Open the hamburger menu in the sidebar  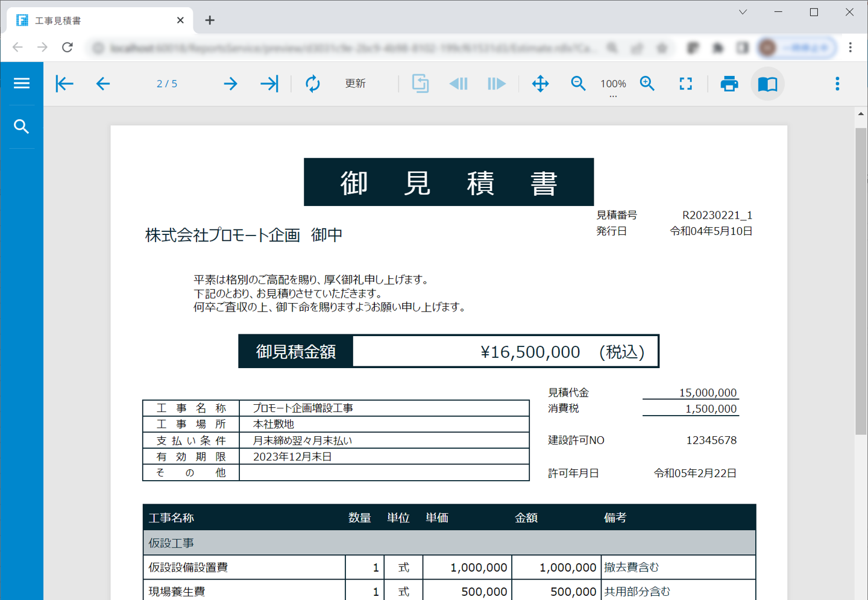pyautogui.click(x=22, y=83)
